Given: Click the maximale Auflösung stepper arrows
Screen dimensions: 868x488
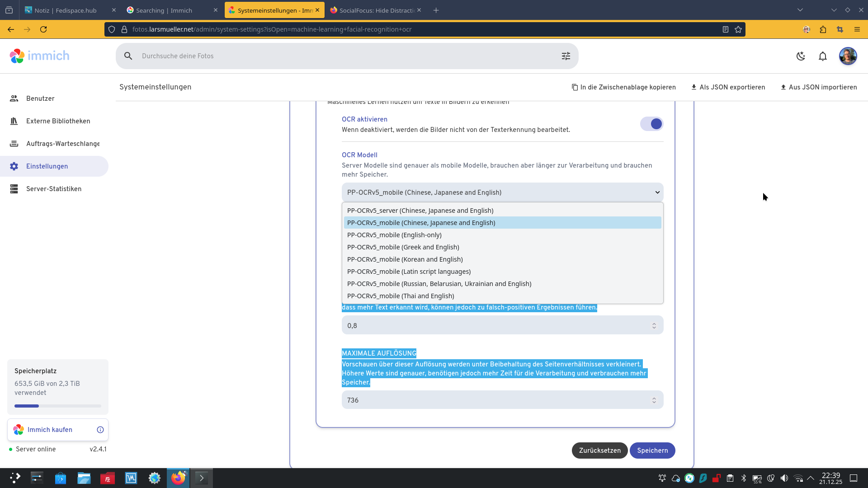Looking at the screenshot, I should pos(654,400).
